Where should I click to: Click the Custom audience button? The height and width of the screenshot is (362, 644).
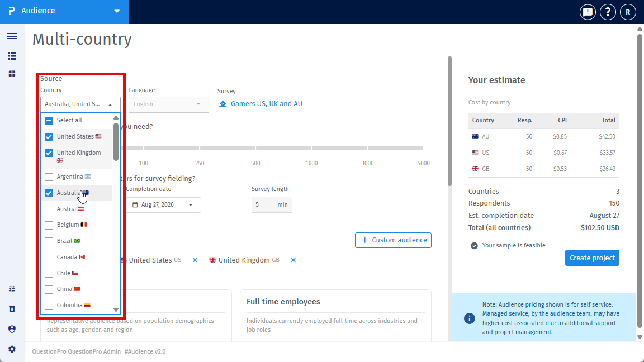tap(393, 240)
